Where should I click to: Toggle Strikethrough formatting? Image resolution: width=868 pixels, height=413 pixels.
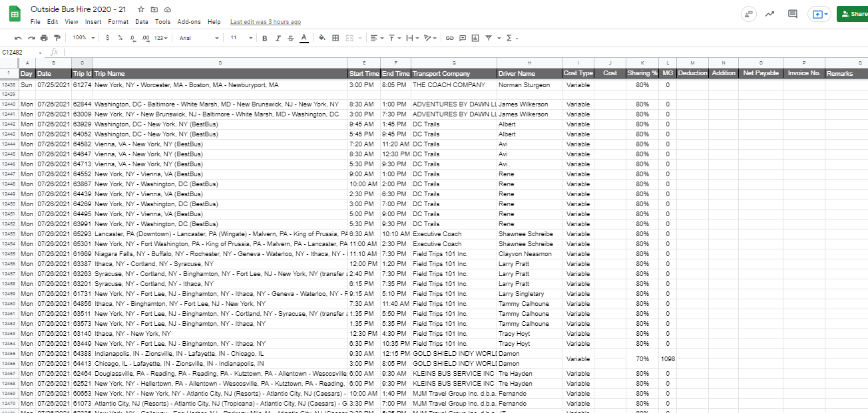[x=291, y=38]
